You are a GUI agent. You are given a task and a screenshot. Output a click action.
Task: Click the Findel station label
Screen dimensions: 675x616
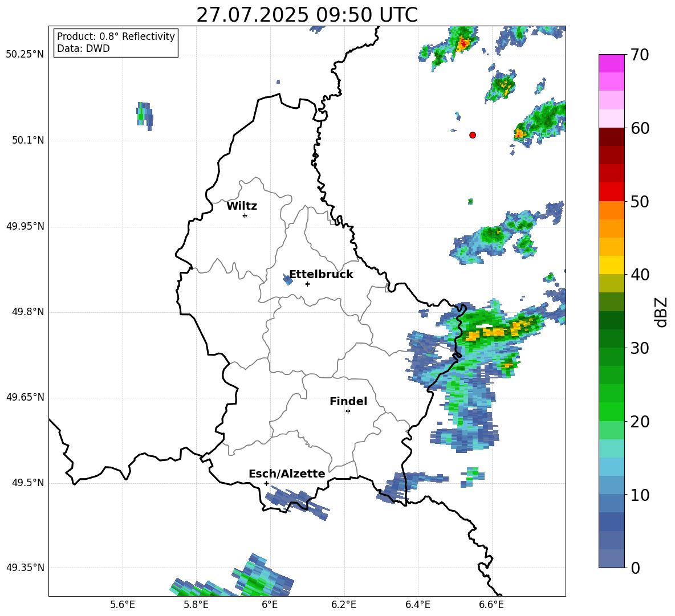[348, 401]
